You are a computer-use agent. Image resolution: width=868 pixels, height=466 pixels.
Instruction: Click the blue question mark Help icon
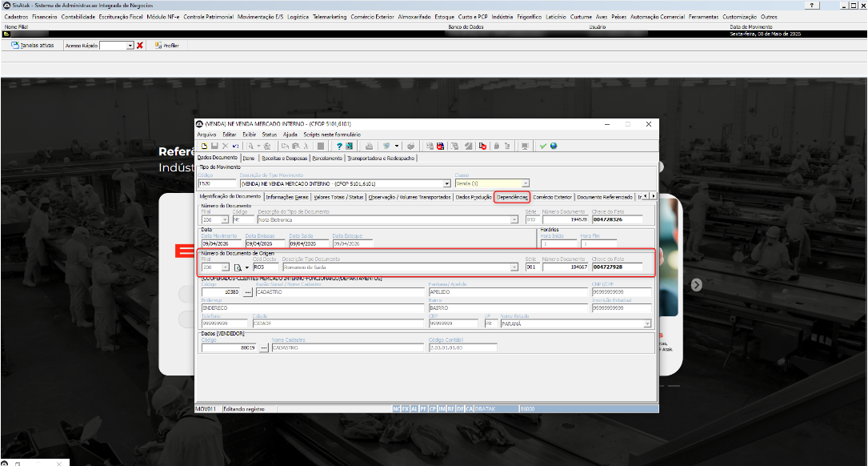tap(339, 147)
